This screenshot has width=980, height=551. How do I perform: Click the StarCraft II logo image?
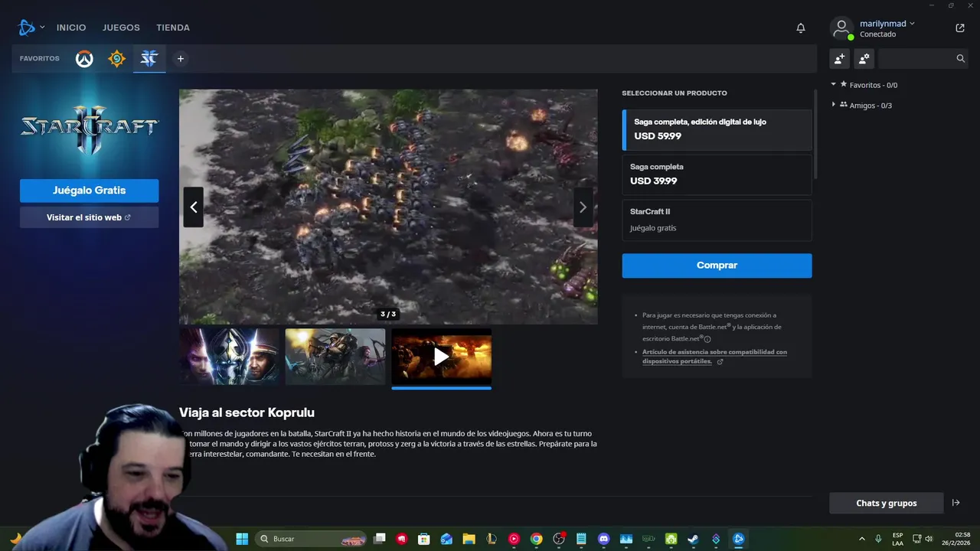89,130
